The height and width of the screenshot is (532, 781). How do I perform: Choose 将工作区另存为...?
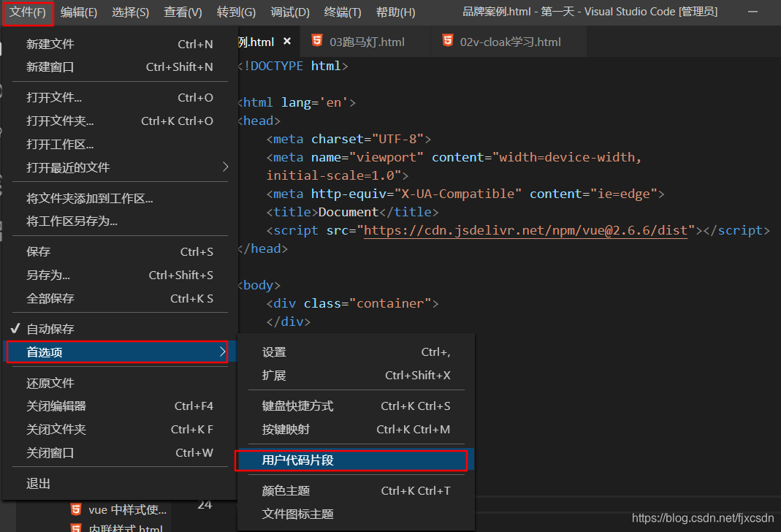click(x=120, y=221)
